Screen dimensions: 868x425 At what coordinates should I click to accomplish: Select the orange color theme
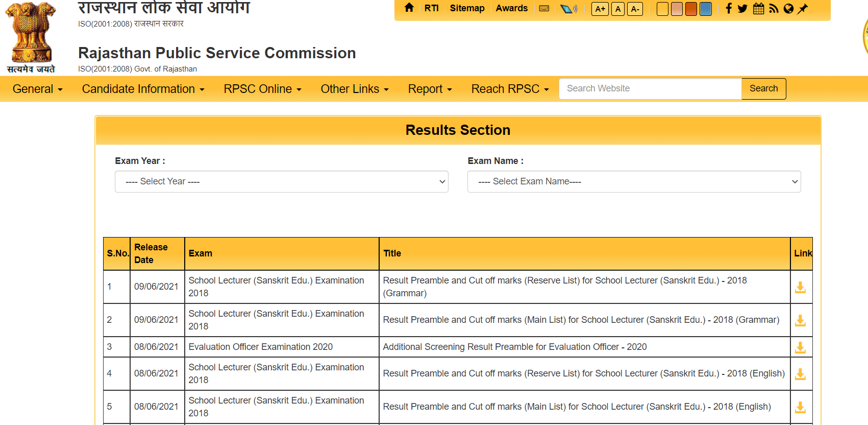[691, 9]
